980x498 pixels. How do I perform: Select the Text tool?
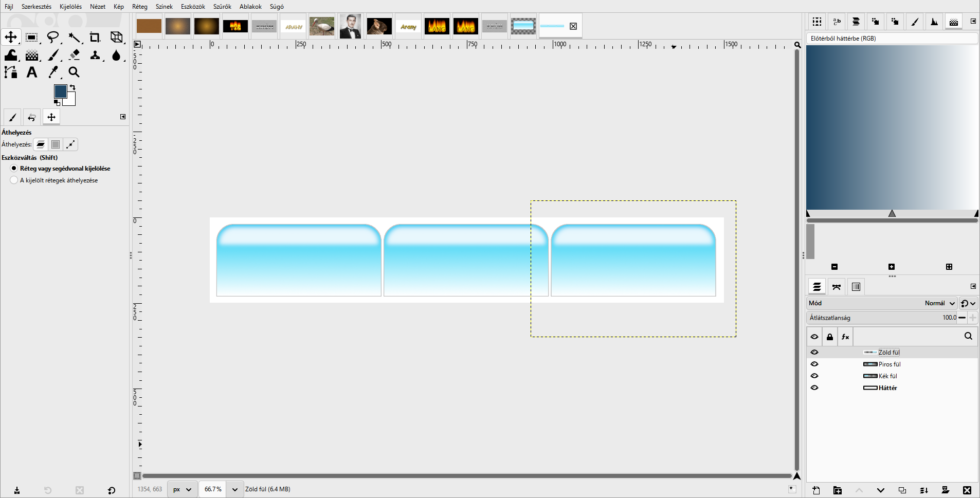32,72
